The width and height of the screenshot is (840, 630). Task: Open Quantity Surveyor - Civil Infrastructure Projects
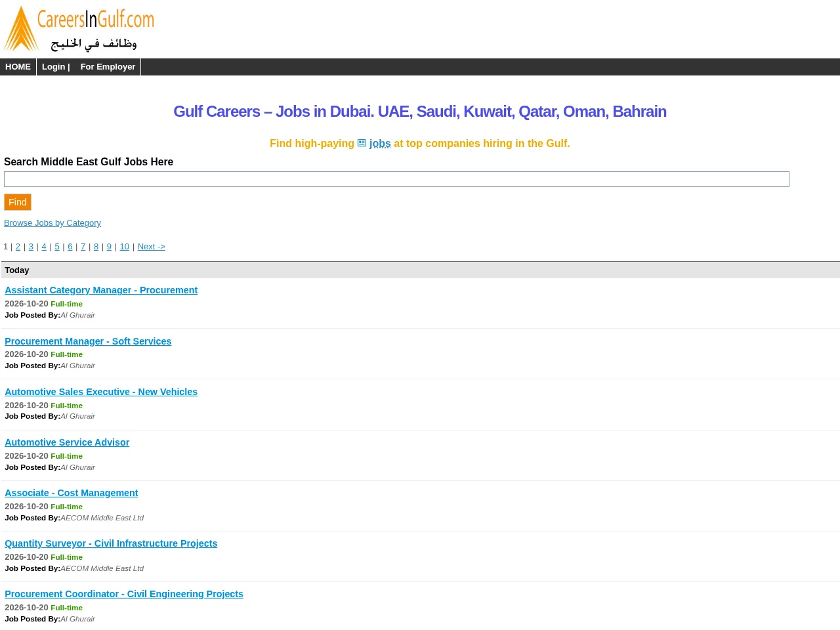(x=111, y=543)
